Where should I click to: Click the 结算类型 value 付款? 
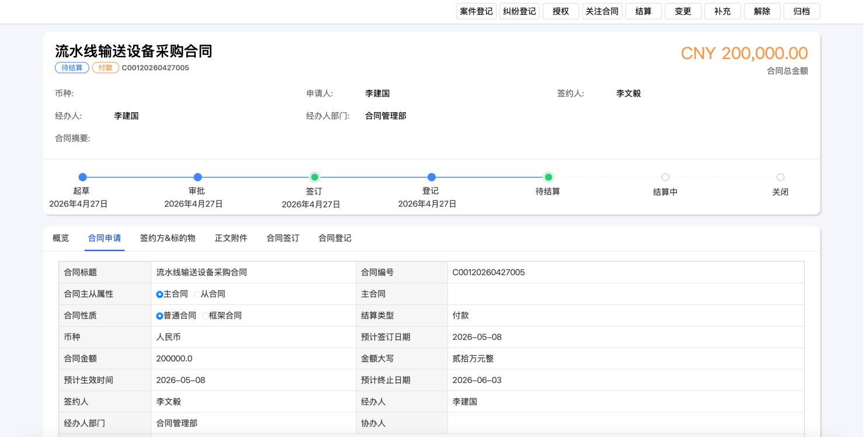(x=461, y=315)
